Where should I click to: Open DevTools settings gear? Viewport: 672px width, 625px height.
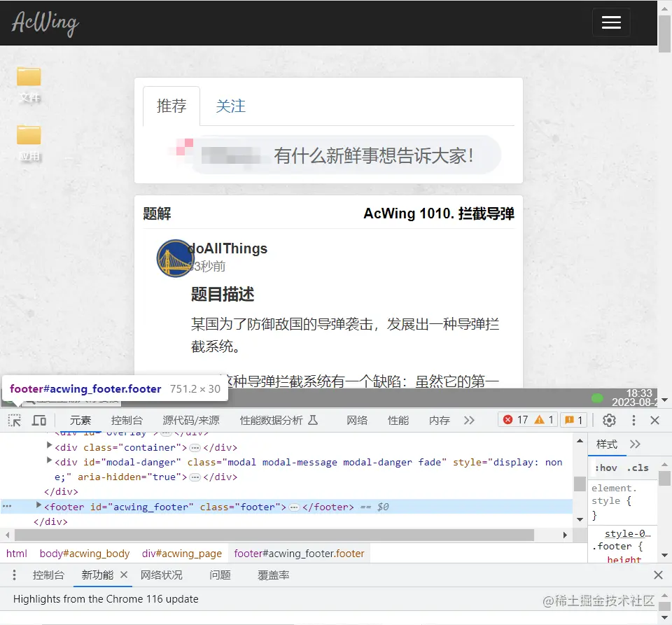coord(609,420)
